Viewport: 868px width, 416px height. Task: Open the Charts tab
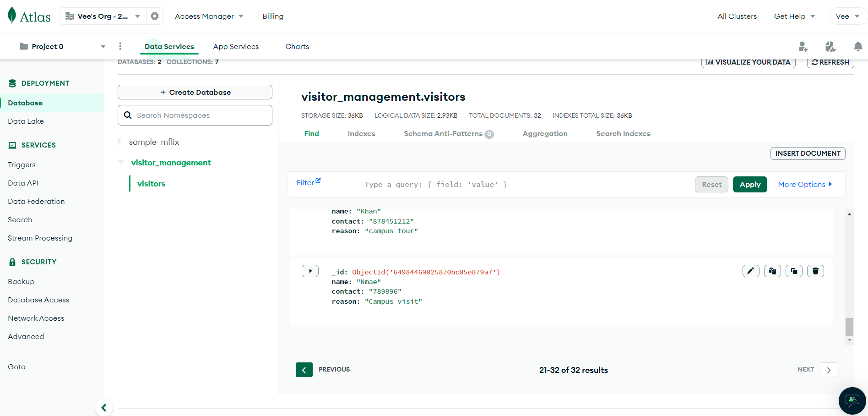pyautogui.click(x=297, y=46)
